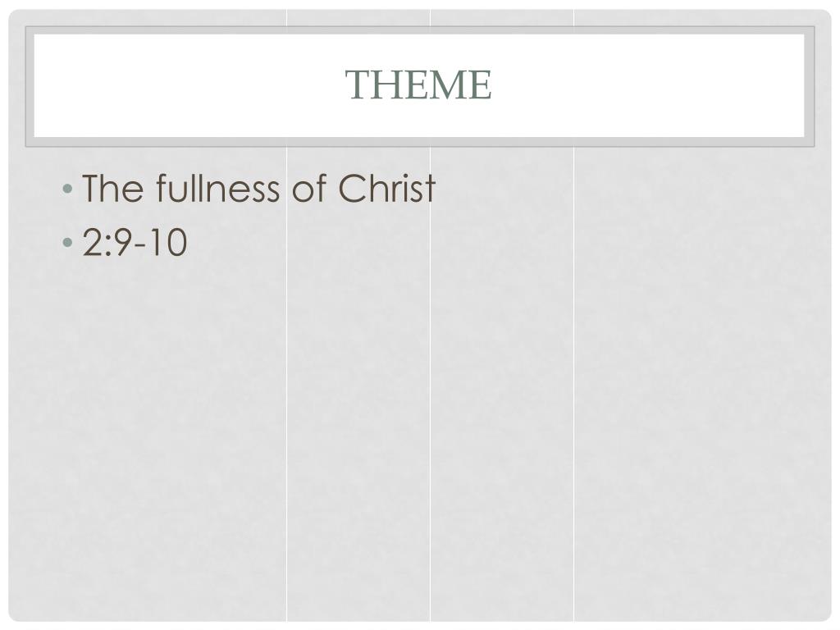Click the chapter number "2" in second bullet
This screenshot has height=630, width=840.
coord(91,243)
